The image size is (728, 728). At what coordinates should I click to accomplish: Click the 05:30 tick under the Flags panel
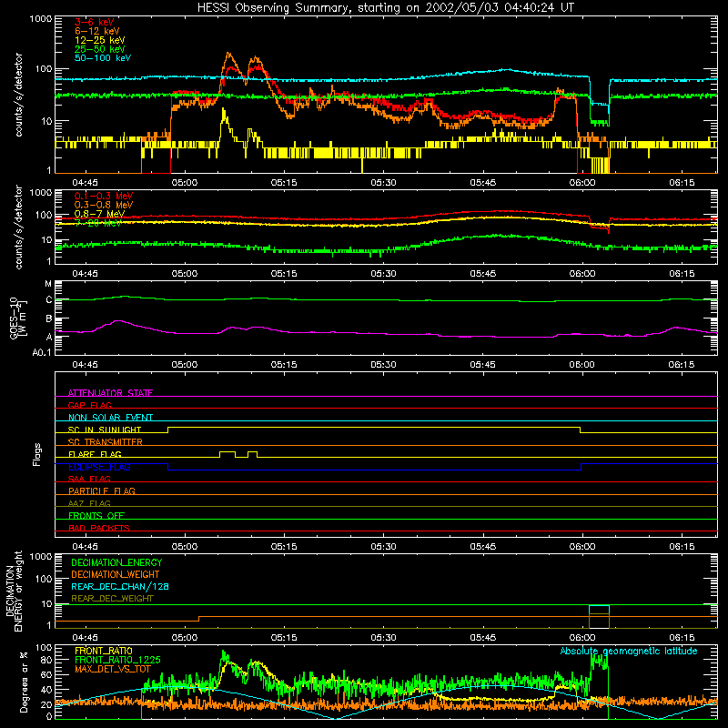[x=383, y=547]
